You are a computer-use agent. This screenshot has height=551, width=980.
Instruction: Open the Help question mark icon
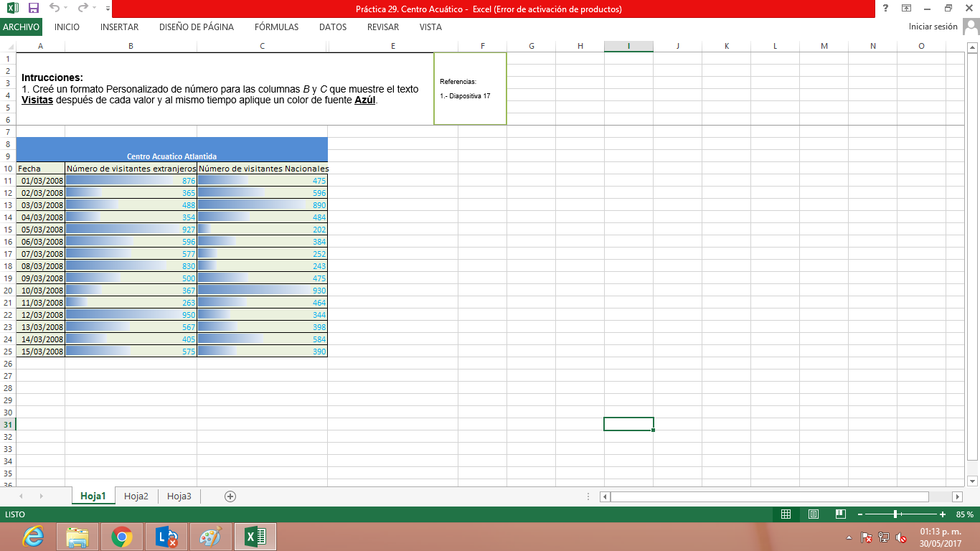885,9
